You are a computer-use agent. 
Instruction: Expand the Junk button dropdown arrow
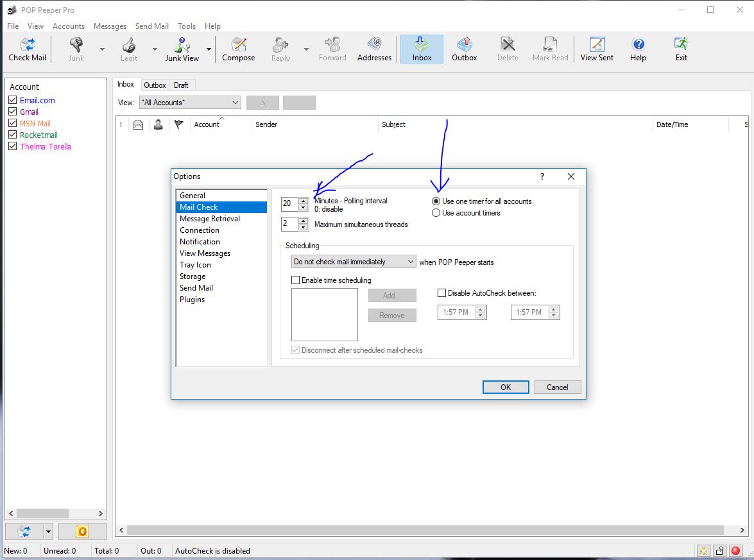pos(102,49)
